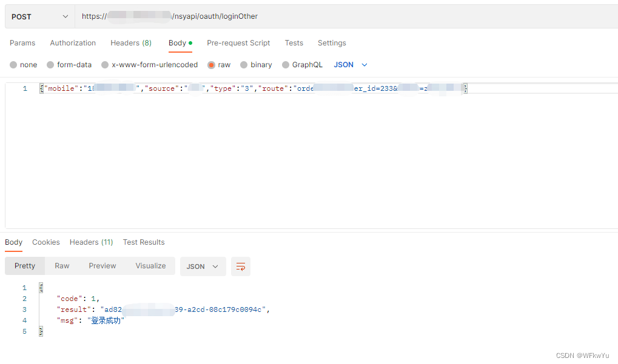The width and height of the screenshot is (618, 364).
Task: Switch response view to Raw
Action: (x=62, y=266)
